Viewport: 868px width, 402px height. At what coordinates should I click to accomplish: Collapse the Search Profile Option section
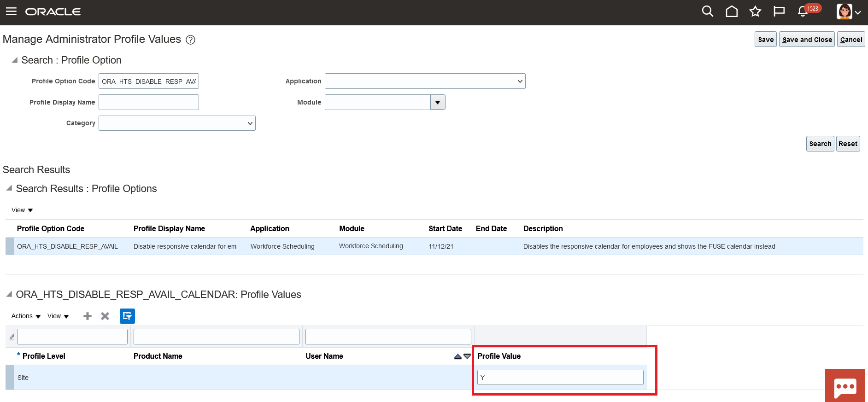[x=15, y=60]
